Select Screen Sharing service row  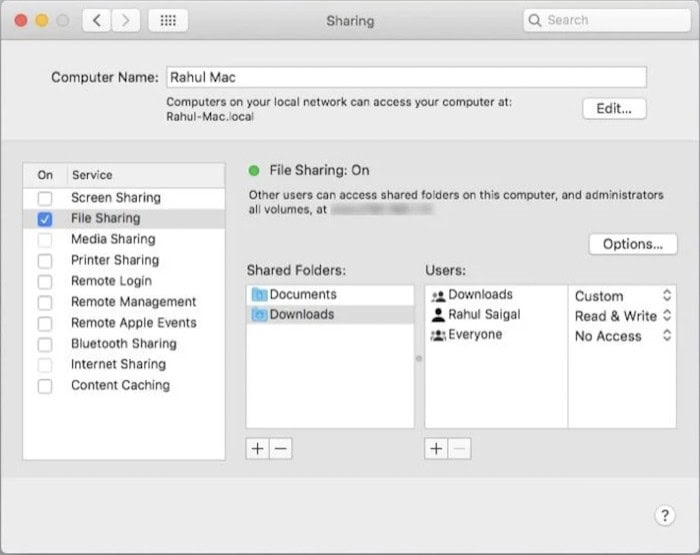124,198
